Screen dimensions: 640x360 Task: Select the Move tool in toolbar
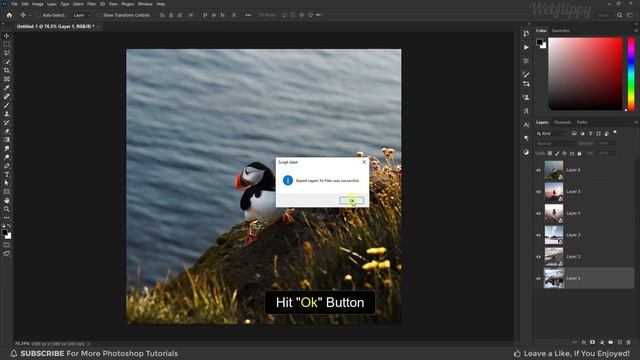tap(7, 36)
